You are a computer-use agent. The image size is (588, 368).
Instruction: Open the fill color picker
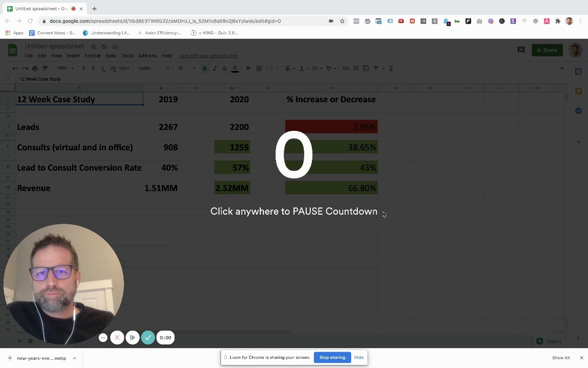(248, 68)
